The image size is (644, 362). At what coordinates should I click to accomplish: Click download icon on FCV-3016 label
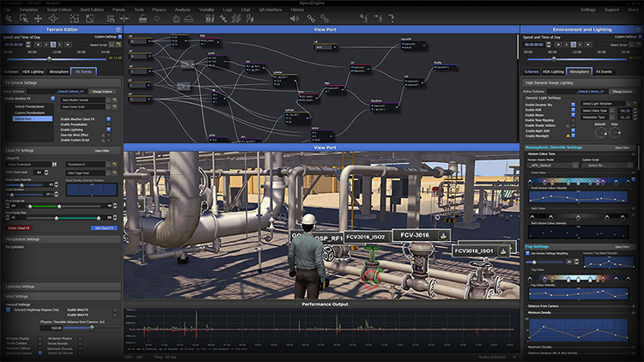(x=441, y=234)
